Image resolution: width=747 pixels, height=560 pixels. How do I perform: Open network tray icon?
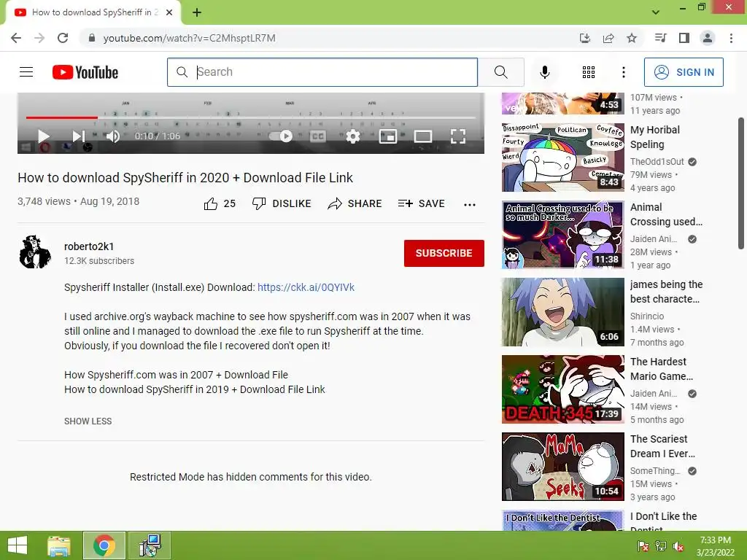(x=661, y=546)
